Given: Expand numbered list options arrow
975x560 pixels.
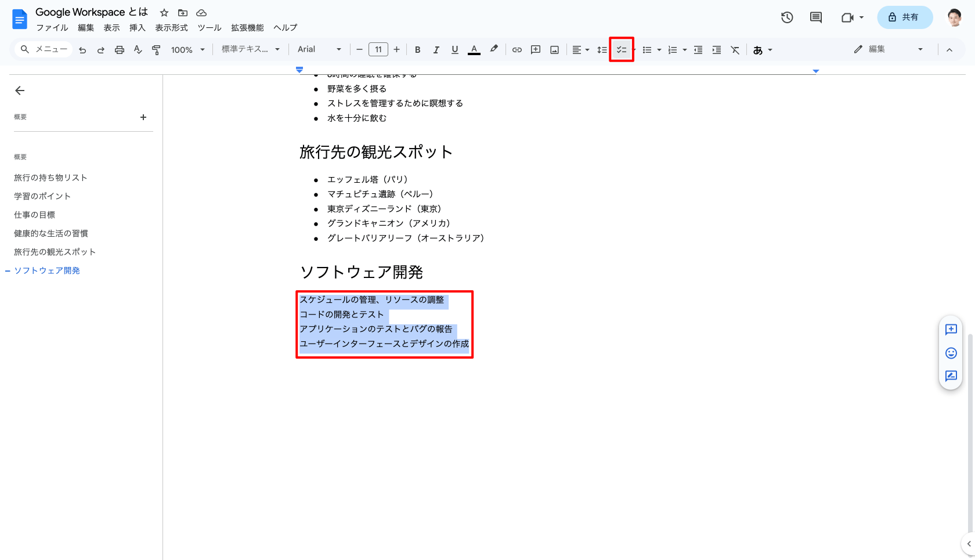Looking at the screenshot, I should pyautogui.click(x=685, y=50).
